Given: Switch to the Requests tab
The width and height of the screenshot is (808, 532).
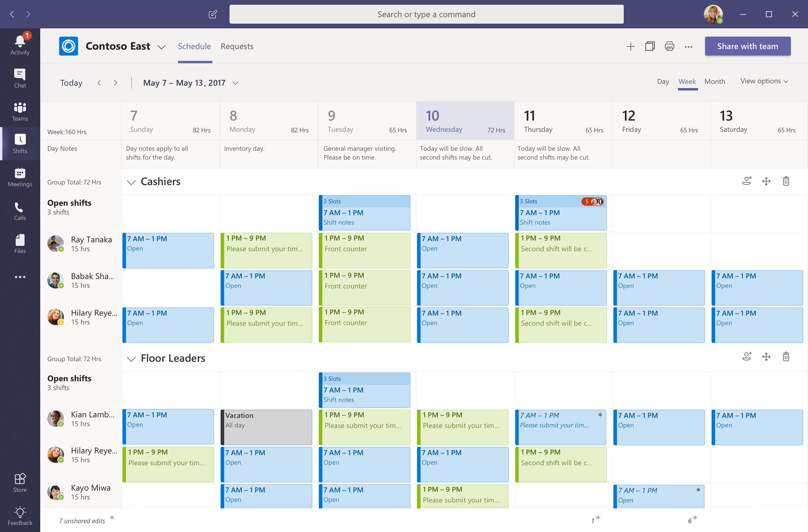Looking at the screenshot, I should click(236, 46).
